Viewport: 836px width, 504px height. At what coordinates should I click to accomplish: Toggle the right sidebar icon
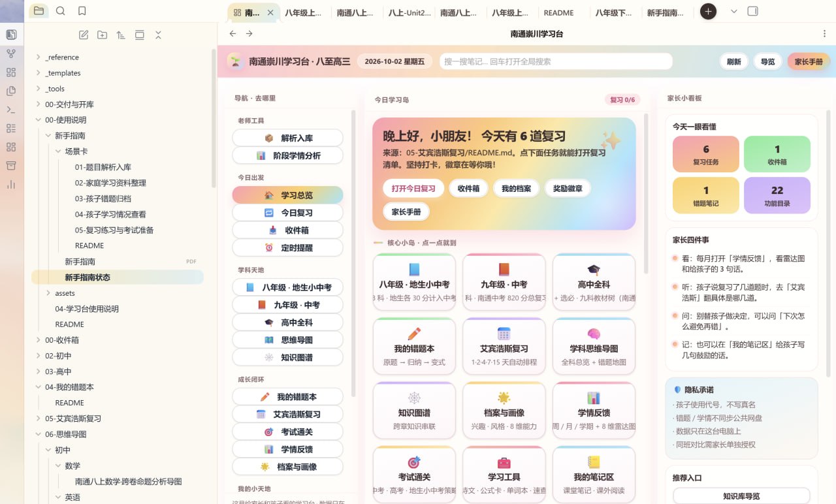[752, 11]
